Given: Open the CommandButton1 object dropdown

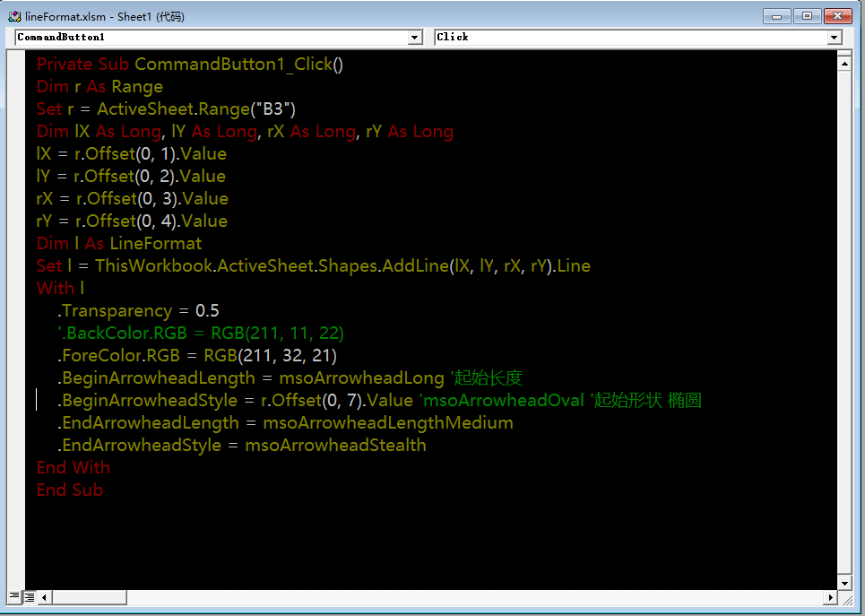Looking at the screenshot, I should point(415,38).
